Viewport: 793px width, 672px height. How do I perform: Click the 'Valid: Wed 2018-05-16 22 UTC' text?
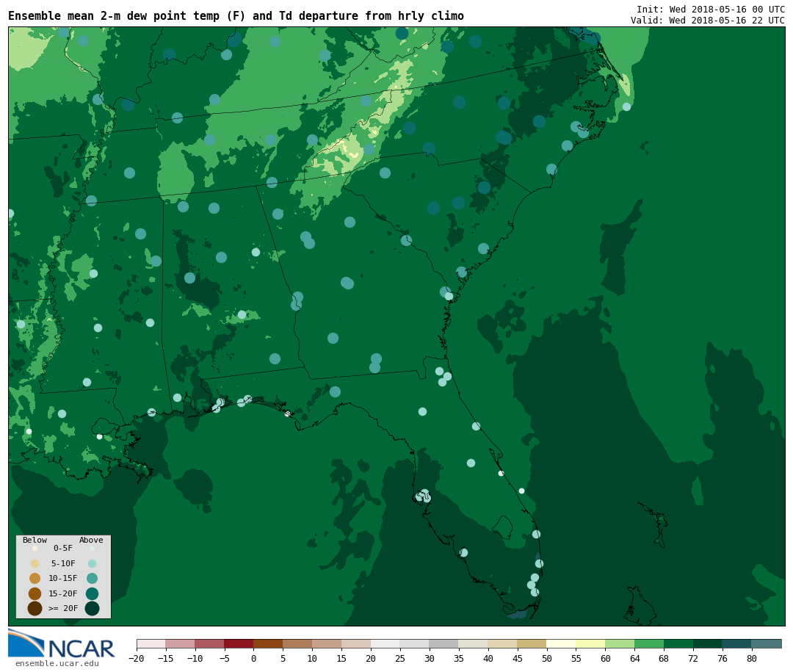click(707, 20)
